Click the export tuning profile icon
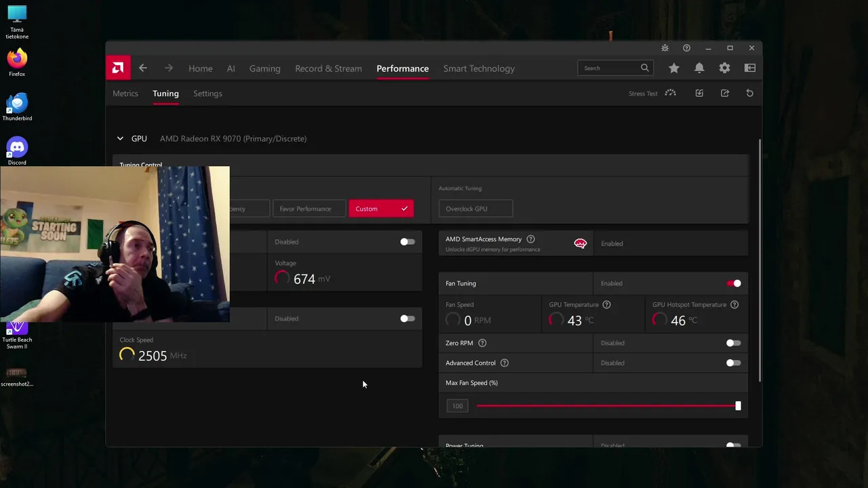This screenshot has height=488, width=868. 725,93
